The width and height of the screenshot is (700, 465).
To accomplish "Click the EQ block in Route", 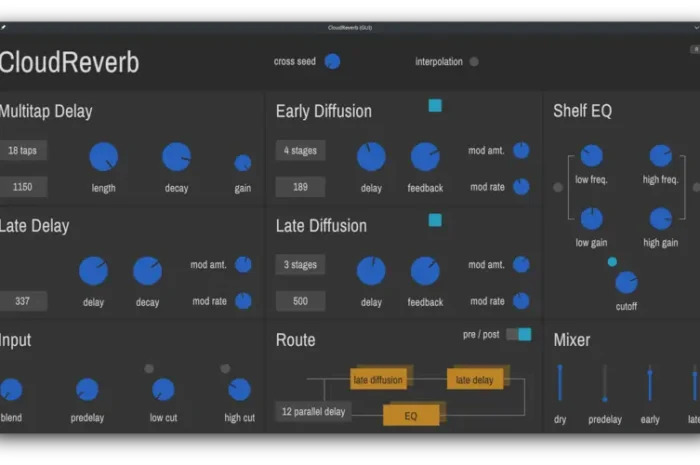I will 411,414.
